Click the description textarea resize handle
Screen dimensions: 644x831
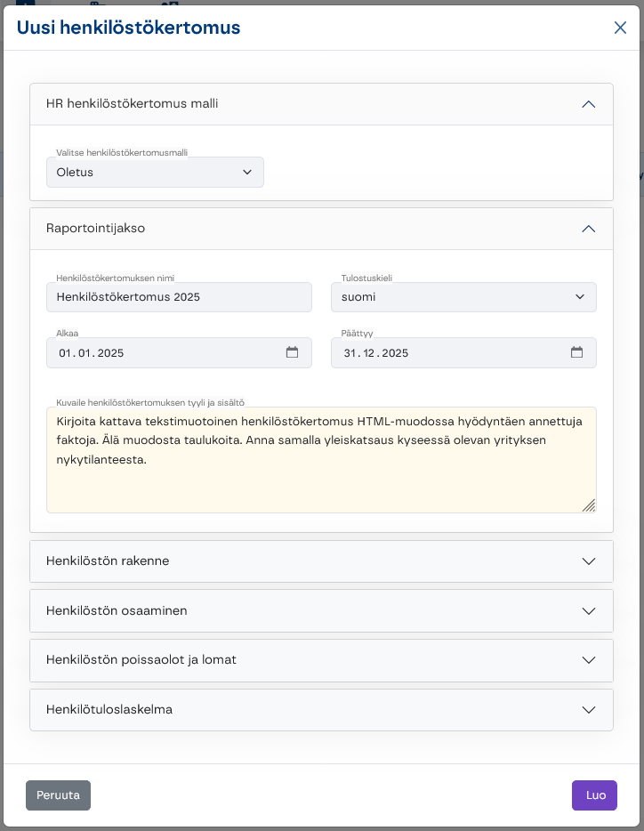589,505
